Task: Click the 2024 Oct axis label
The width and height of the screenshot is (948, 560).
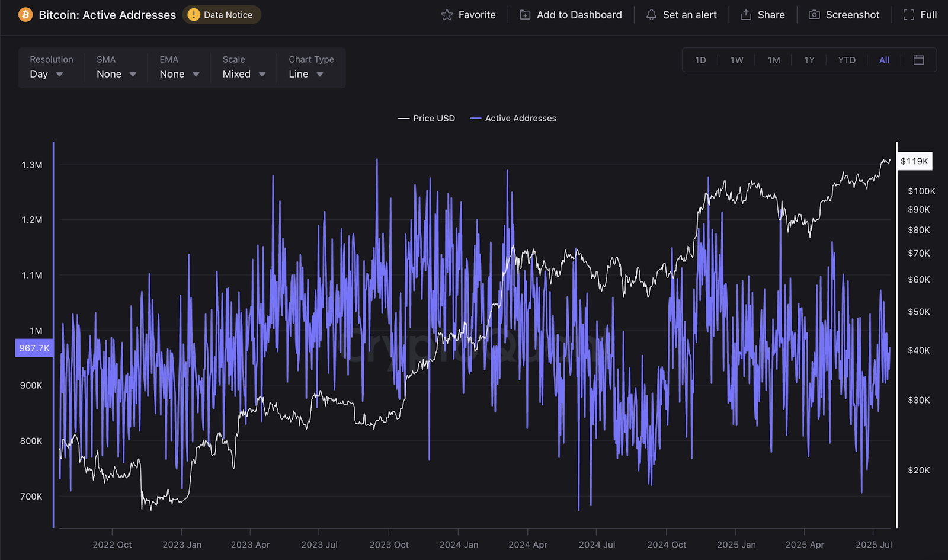Action: click(667, 545)
